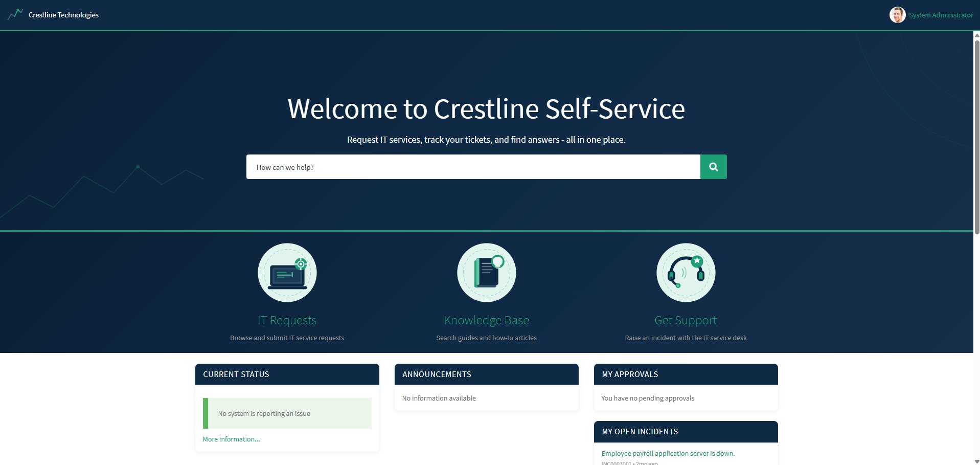The image size is (980, 465).
Task: Open the System Administrator user menu
Action: pos(941,15)
